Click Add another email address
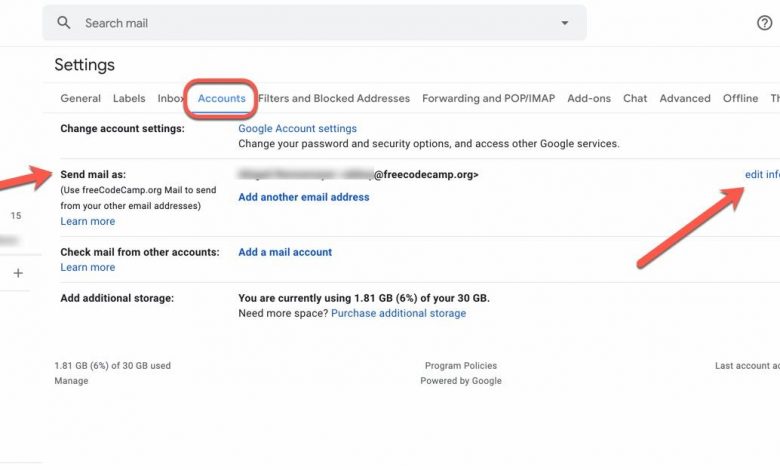The height and width of the screenshot is (470, 780). tap(303, 197)
